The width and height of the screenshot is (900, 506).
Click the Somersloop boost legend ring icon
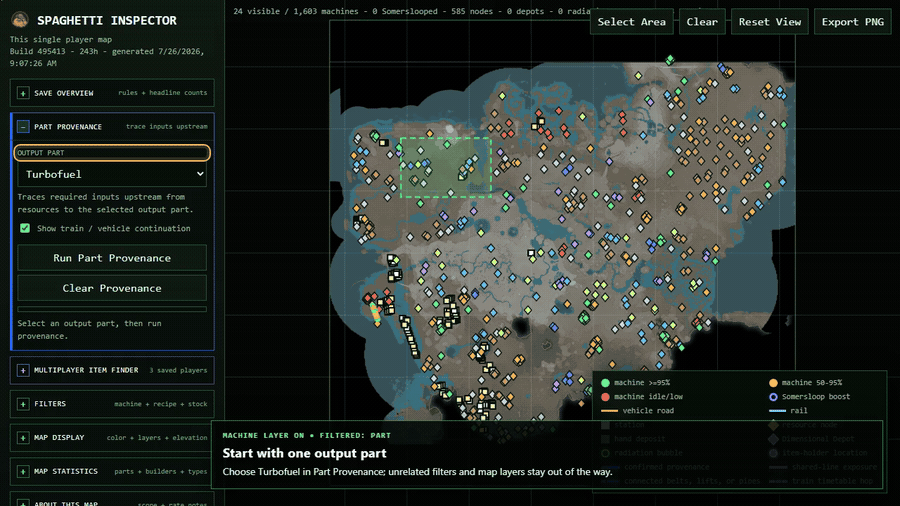coord(773,397)
